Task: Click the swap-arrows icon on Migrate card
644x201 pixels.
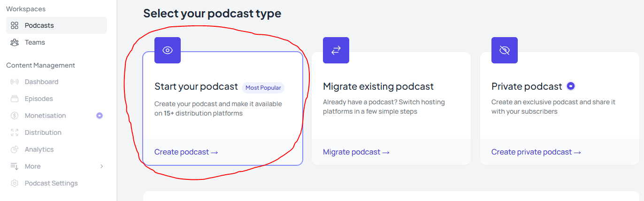Action: (x=336, y=50)
